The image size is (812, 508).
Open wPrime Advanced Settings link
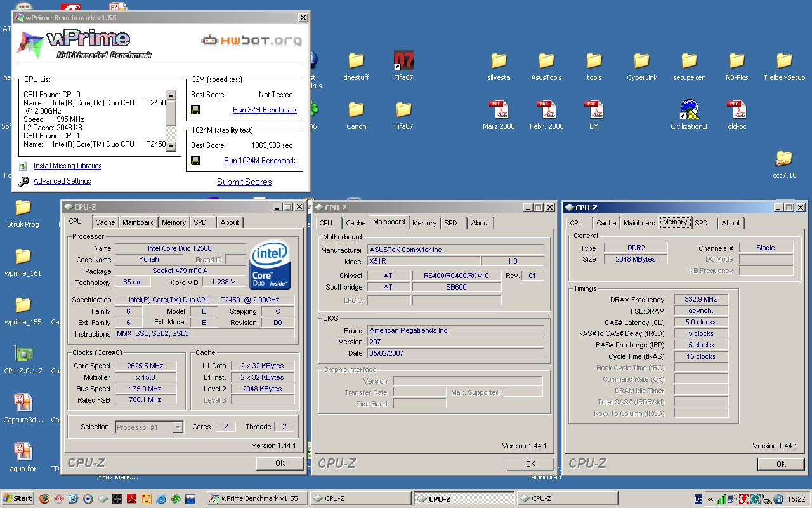click(62, 181)
